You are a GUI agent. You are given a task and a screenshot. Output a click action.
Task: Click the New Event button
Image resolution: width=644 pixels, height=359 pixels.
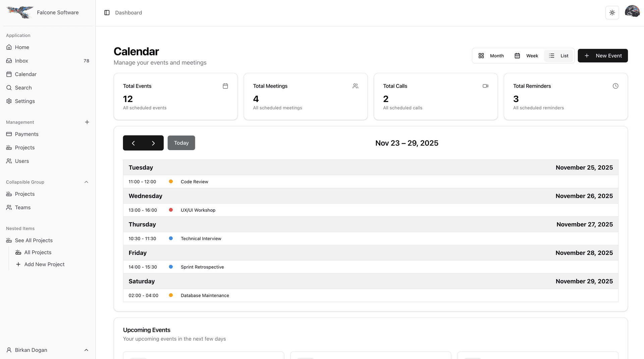click(x=603, y=55)
